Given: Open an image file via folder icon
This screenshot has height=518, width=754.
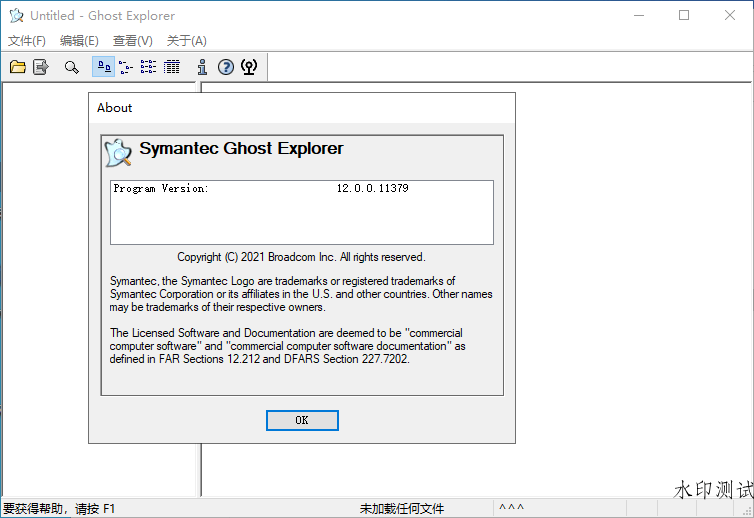Looking at the screenshot, I should (18, 67).
